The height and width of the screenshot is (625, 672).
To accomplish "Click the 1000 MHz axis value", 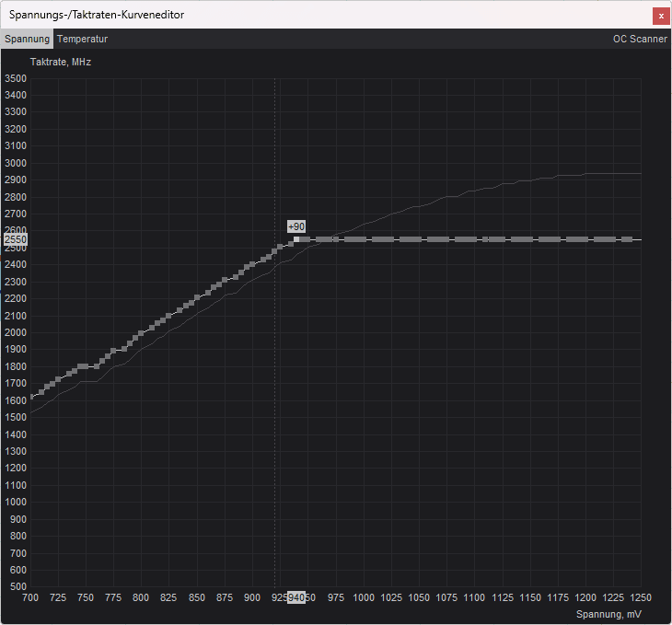I will pyautogui.click(x=16, y=502).
